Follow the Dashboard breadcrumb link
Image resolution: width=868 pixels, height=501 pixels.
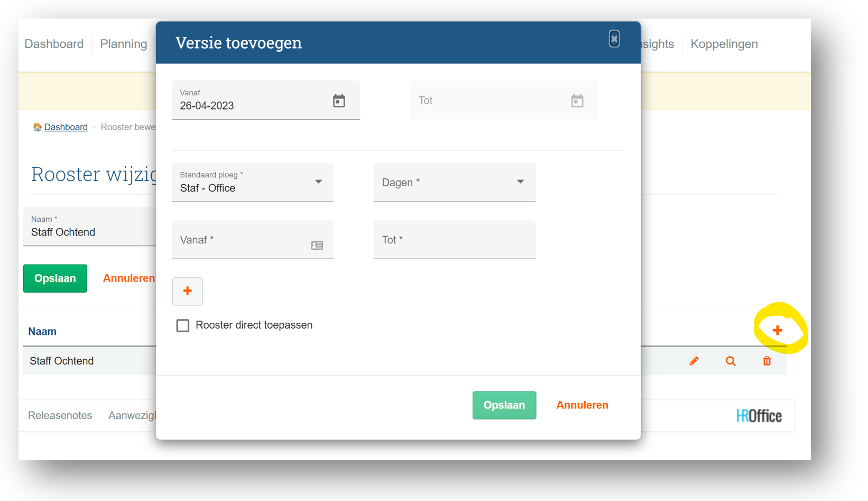[66, 127]
